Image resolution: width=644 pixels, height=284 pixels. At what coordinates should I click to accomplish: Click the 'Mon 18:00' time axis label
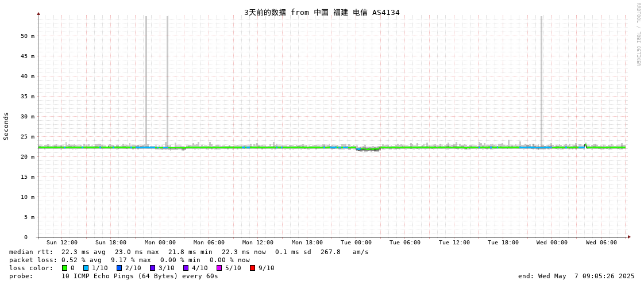(x=307, y=243)
